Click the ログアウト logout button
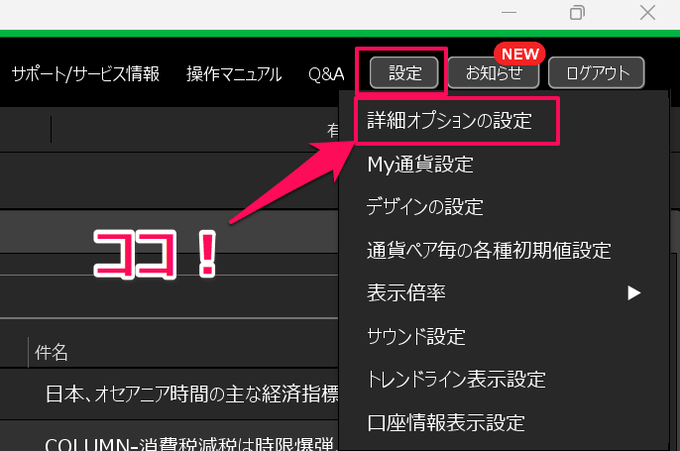The height and width of the screenshot is (451, 680). point(596,73)
